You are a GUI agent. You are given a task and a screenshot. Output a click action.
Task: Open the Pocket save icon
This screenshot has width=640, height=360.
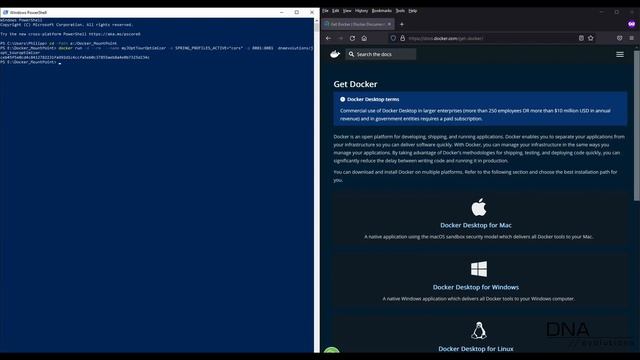pyautogui.click(x=620, y=38)
